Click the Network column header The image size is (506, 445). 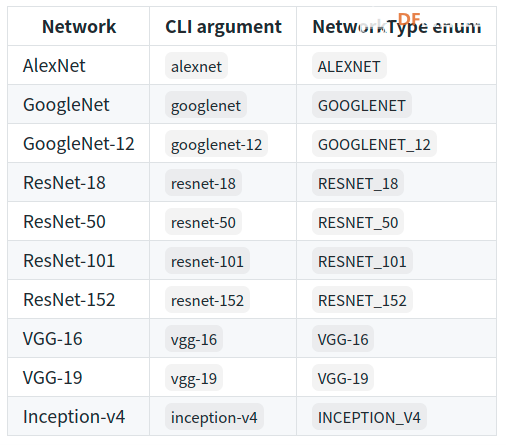[x=79, y=26]
